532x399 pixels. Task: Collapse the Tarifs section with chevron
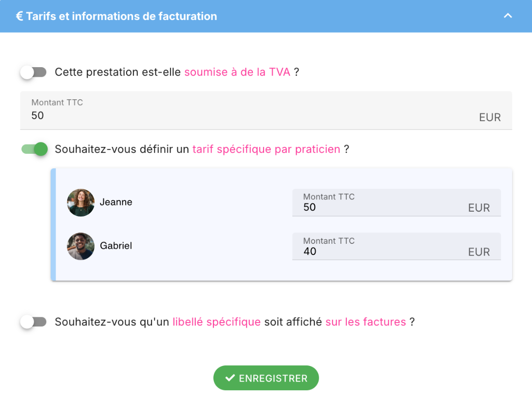[508, 16]
